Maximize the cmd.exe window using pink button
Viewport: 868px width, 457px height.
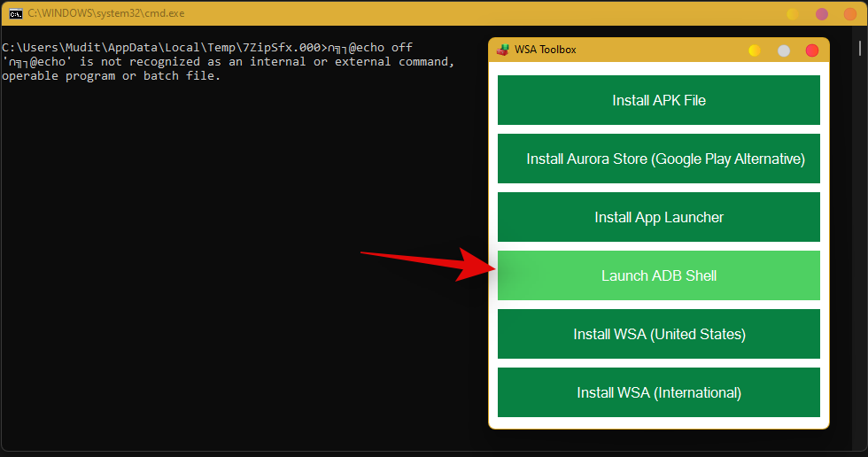pos(822,14)
